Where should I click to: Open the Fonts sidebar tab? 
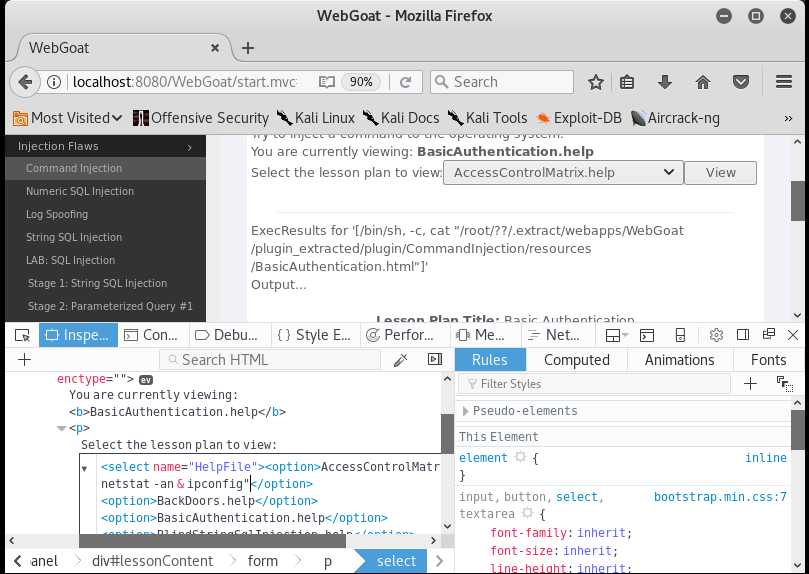point(768,359)
